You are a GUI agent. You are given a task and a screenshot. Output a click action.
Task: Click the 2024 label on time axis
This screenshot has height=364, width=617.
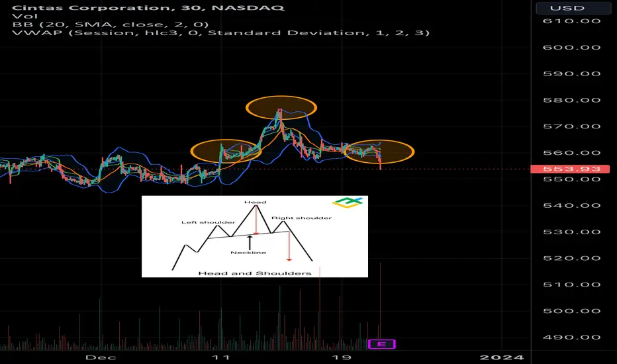tap(502, 357)
